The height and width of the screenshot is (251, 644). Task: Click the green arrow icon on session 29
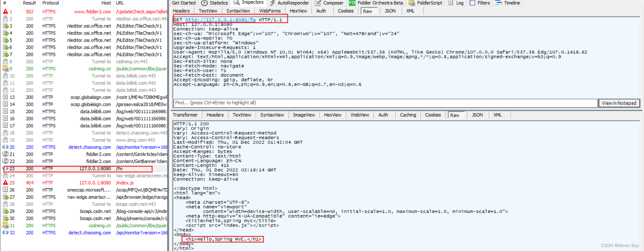(5, 211)
